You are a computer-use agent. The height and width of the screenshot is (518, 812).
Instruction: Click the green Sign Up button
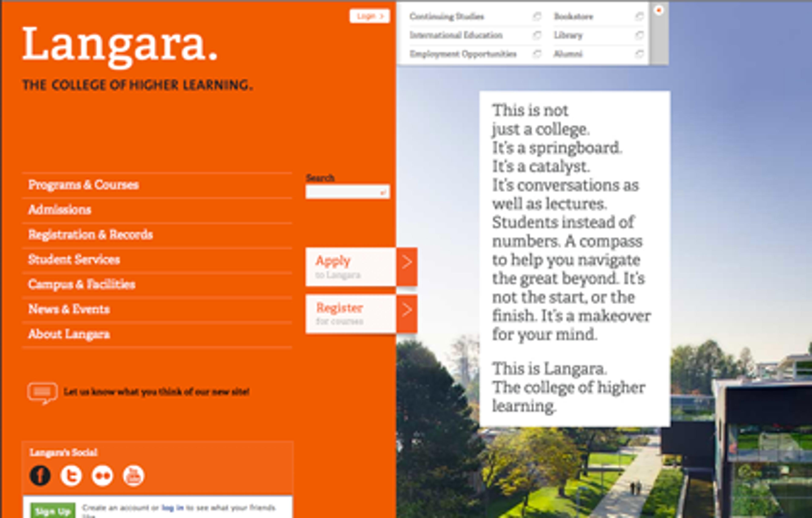tap(53, 511)
